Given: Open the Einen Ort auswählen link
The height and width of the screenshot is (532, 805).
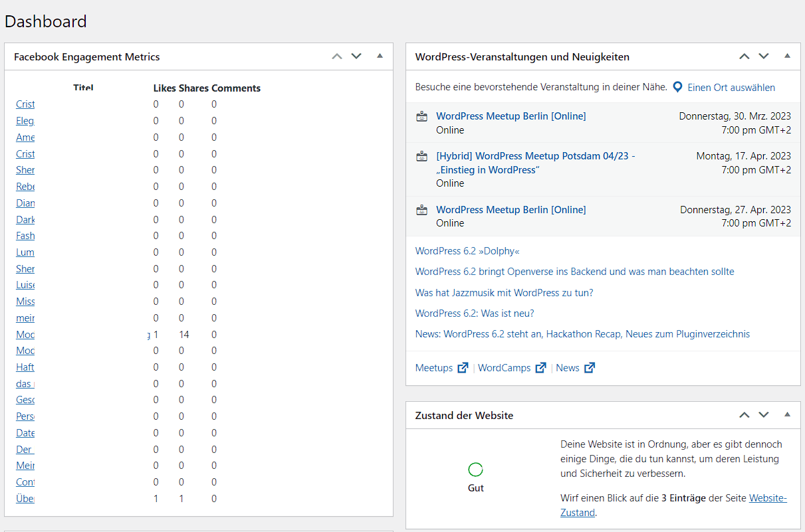Looking at the screenshot, I should coord(729,87).
